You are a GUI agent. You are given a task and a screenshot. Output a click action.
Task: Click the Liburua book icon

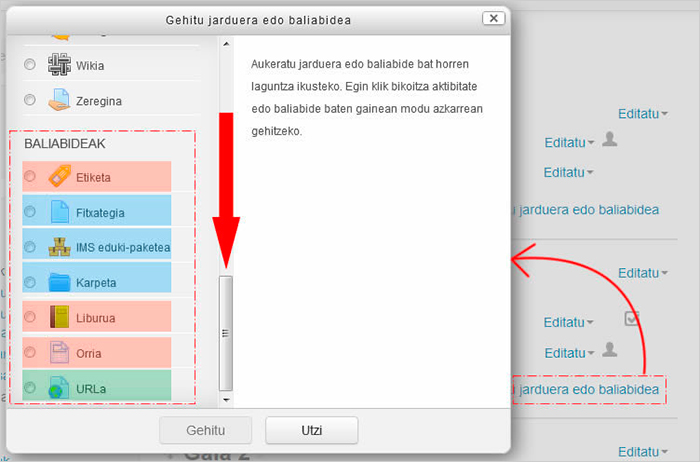(x=60, y=317)
